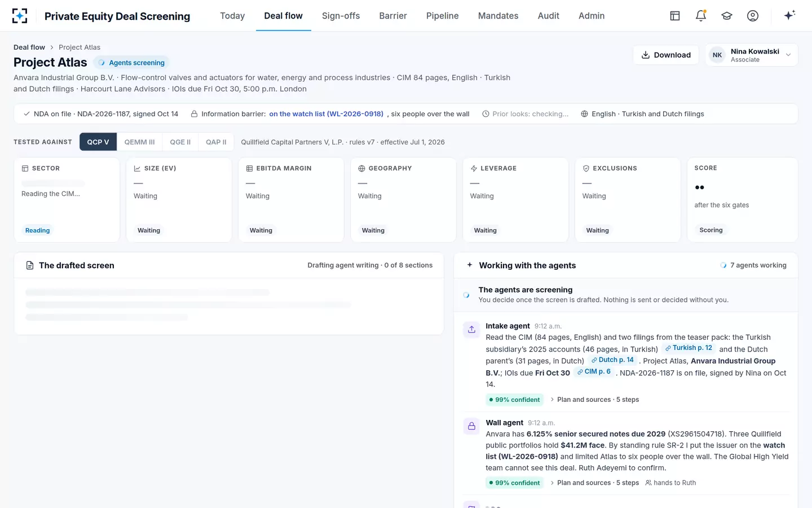
Task: Go to the Deal flow breadcrumb
Action: [x=29, y=47]
